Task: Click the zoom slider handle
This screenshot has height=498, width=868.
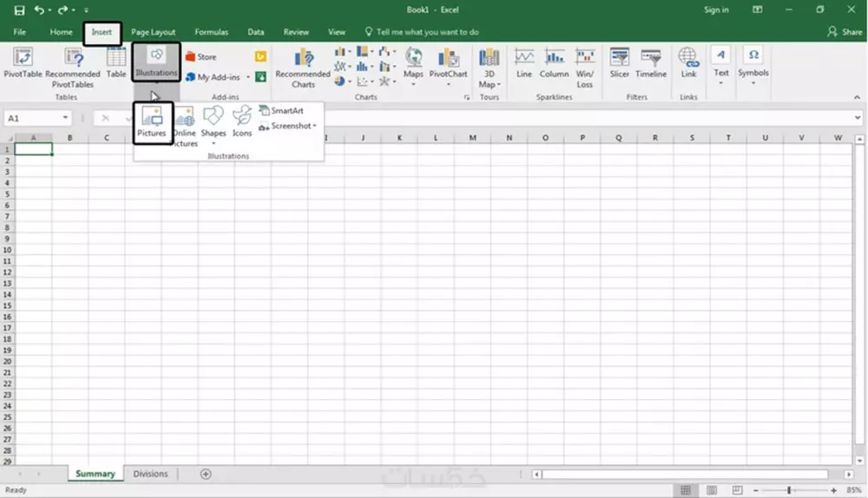Action: (789, 490)
